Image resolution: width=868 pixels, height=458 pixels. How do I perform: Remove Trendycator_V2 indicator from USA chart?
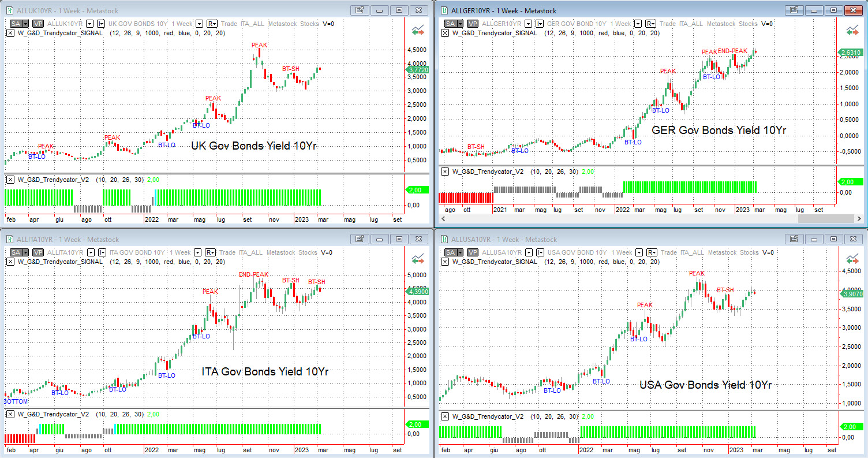coord(444,416)
